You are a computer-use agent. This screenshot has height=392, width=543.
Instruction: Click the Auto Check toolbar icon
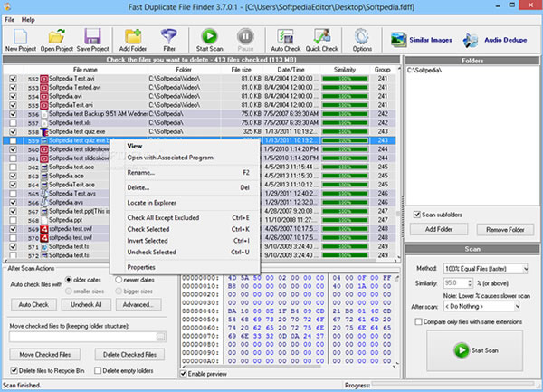point(286,40)
